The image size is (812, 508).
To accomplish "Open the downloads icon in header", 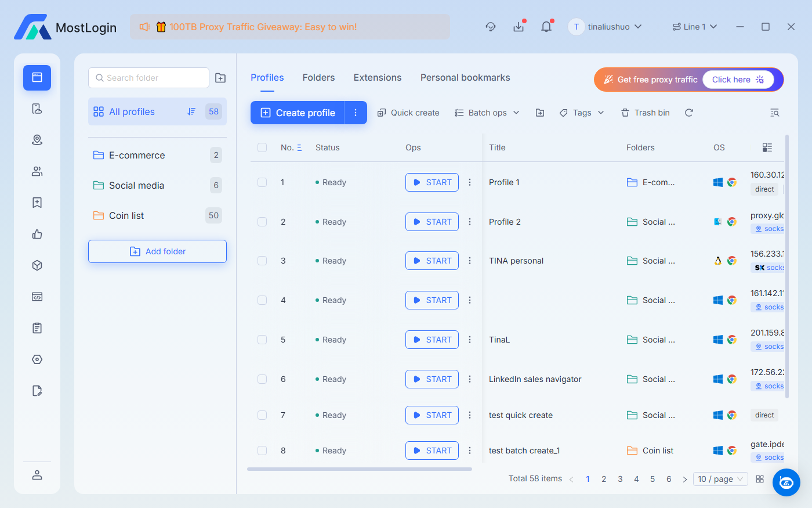I will click(519, 27).
